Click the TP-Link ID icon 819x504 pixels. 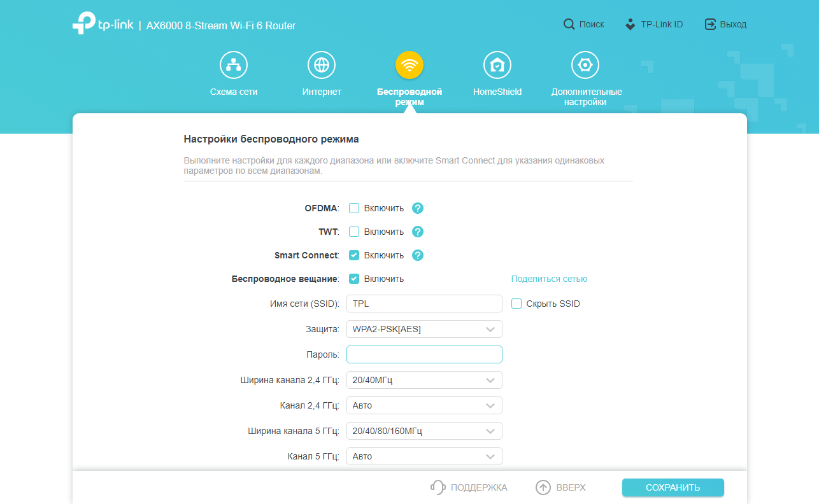click(630, 24)
